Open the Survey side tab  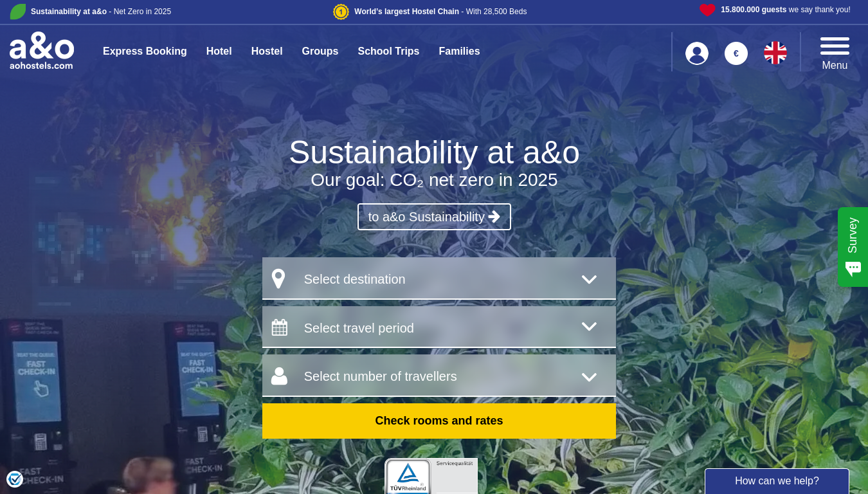click(x=853, y=247)
